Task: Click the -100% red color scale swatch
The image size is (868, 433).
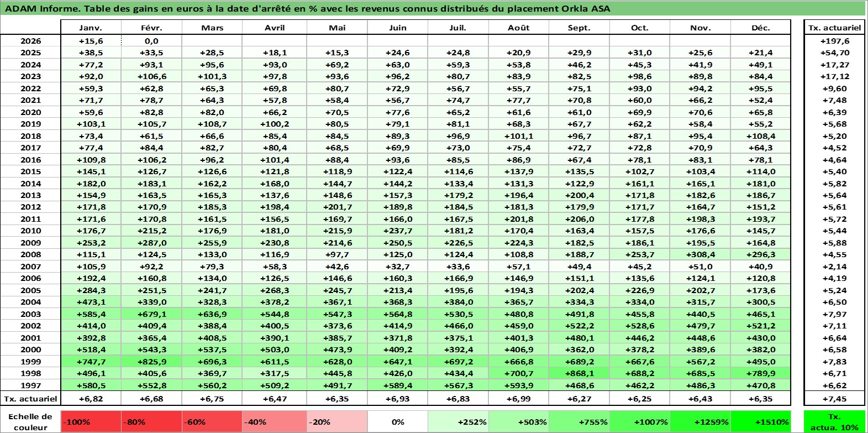Action: tap(91, 421)
